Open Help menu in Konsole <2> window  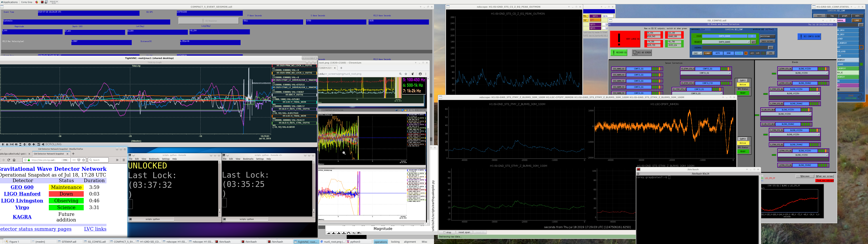269,159
